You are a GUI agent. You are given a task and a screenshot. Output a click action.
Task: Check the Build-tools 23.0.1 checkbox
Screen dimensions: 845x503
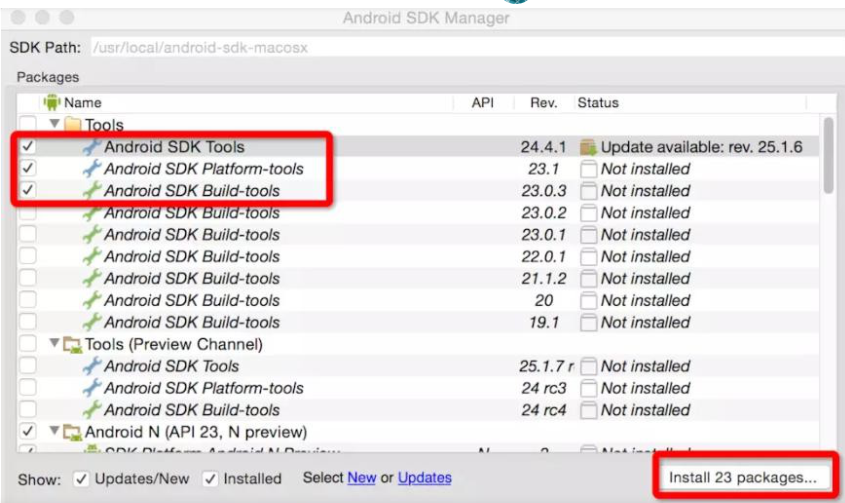27,234
